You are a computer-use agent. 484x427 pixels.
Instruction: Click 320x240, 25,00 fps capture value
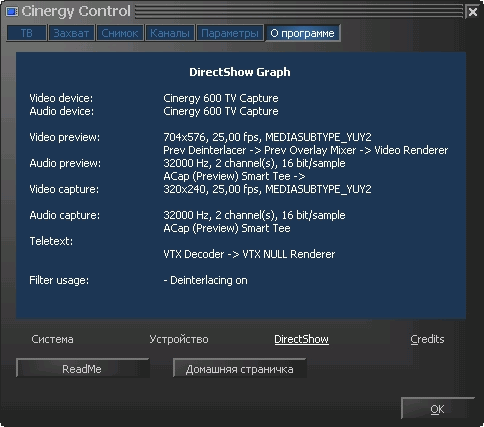click(x=267, y=189)
